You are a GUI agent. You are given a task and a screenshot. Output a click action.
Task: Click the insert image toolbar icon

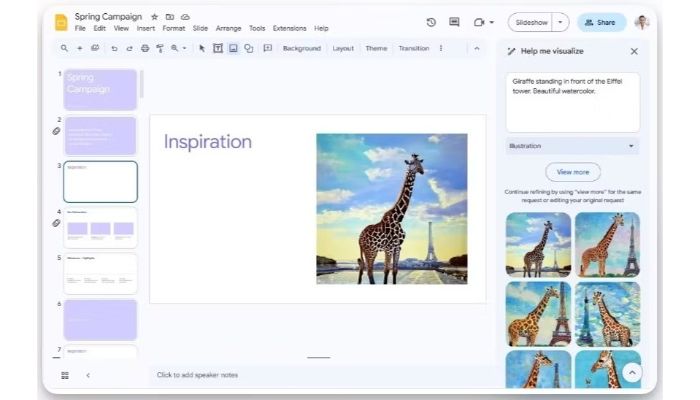pyautogui.click(x=233, y=48)
